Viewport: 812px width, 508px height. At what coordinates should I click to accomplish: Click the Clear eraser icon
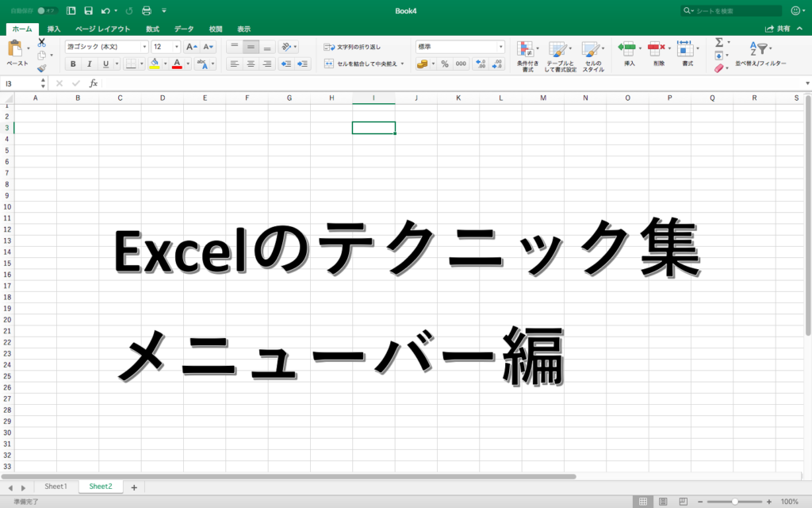coord(719,68)
